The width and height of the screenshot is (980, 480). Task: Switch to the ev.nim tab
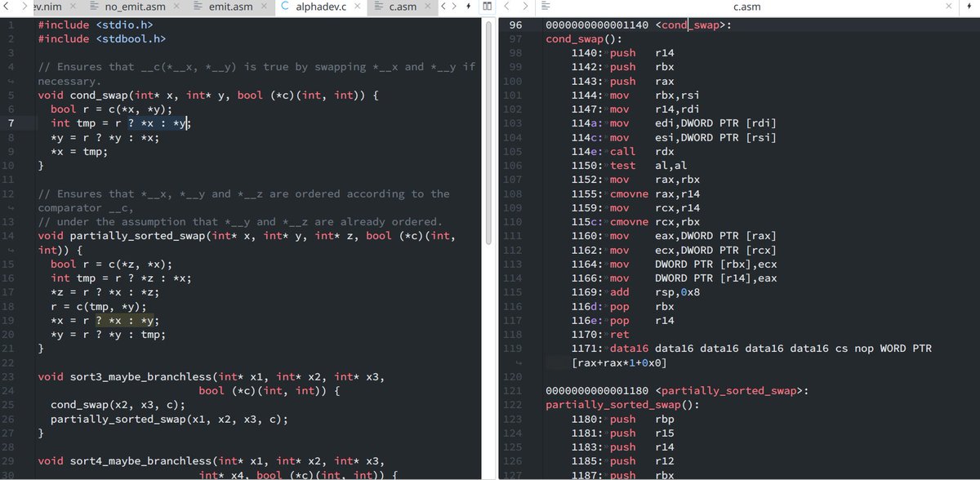tap(49, 6)
